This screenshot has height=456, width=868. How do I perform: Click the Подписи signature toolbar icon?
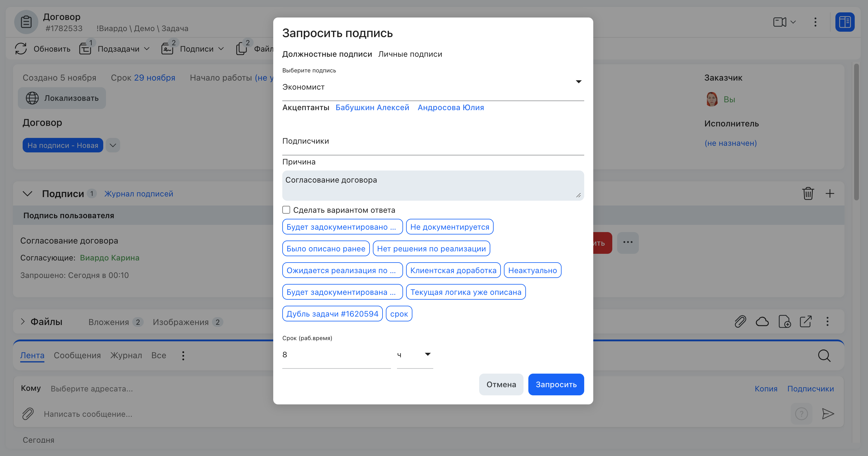click(168, 49)
